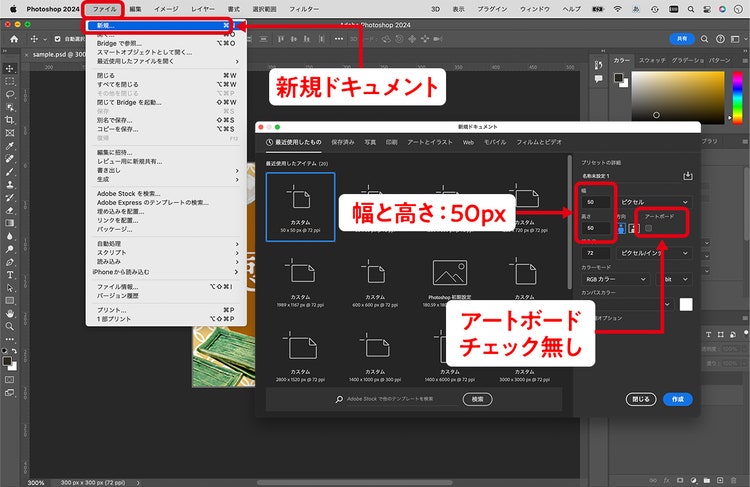Image resolution: width=750 pixels, height=487 pixels.
Task: Switch to the Web presets tab
Action: [x=468, y=142]
